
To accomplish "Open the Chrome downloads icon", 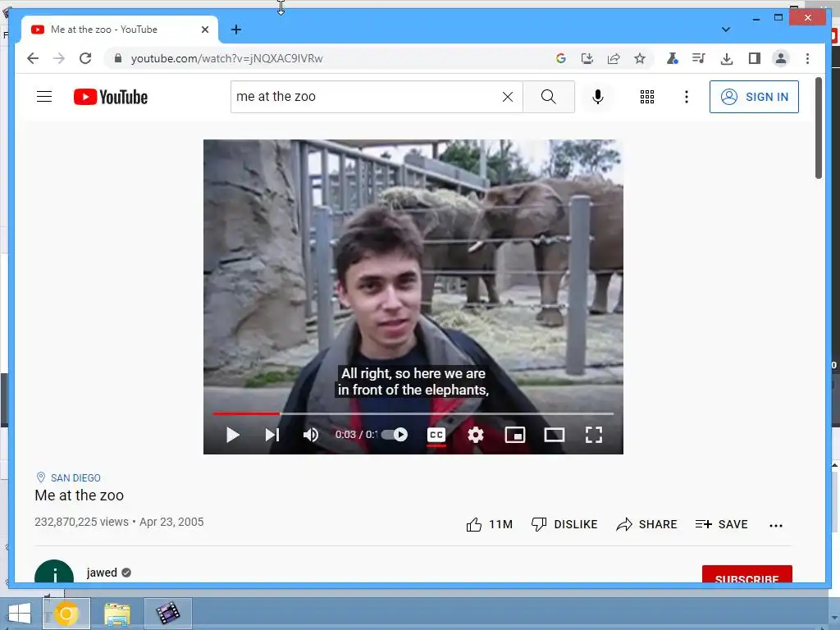I will [x=727, y=58].
